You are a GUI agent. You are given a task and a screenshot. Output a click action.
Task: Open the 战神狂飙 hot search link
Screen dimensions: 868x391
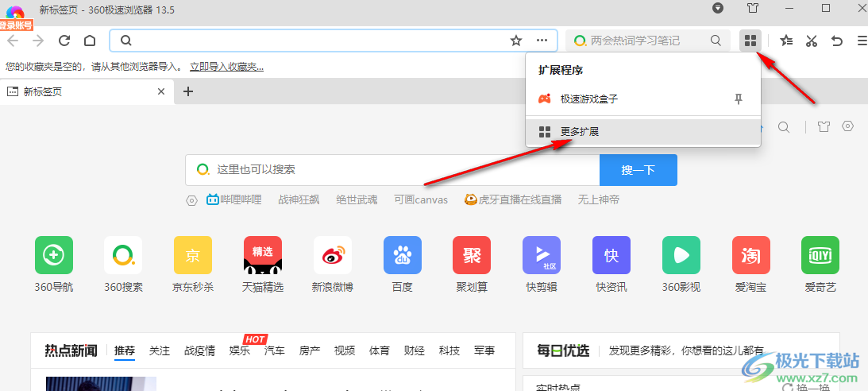click(x=299, y=200)
